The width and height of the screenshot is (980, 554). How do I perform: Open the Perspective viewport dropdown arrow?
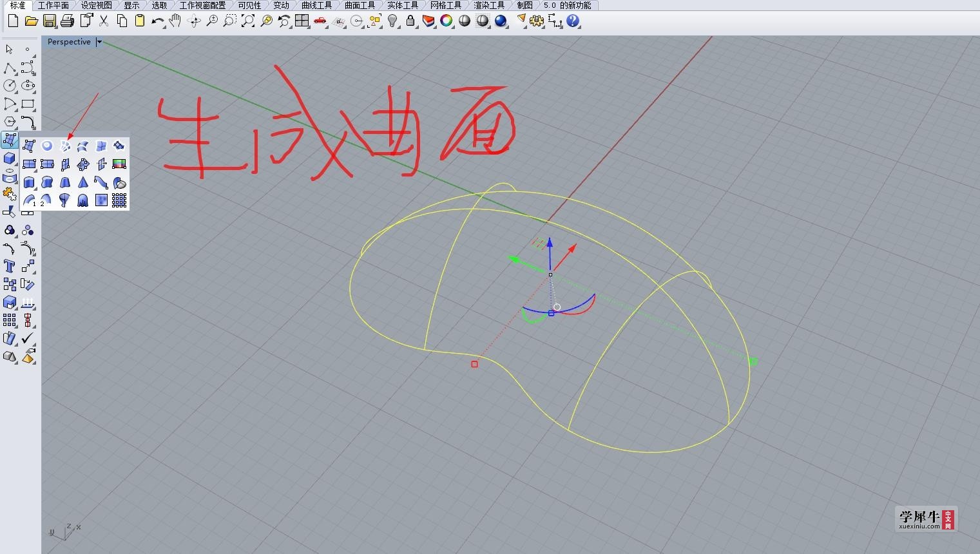[99, 42]
